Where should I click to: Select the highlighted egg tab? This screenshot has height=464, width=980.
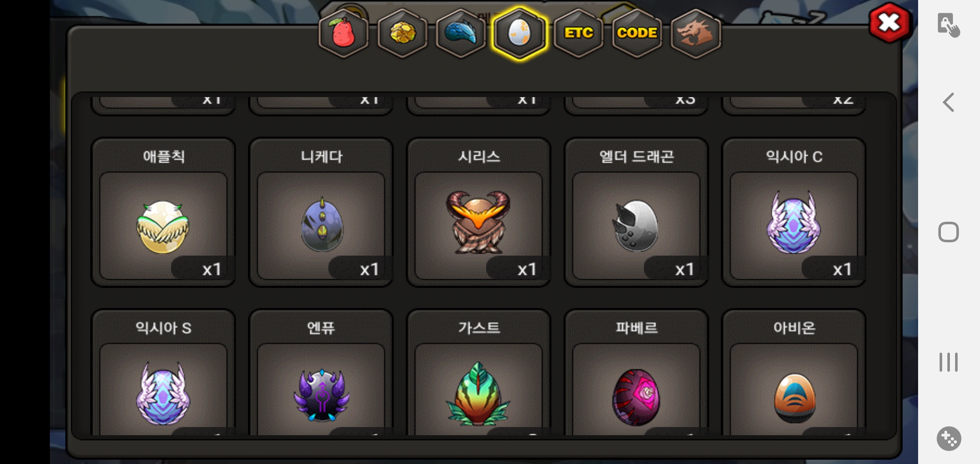pyautogui.click(x=520, y=33)
